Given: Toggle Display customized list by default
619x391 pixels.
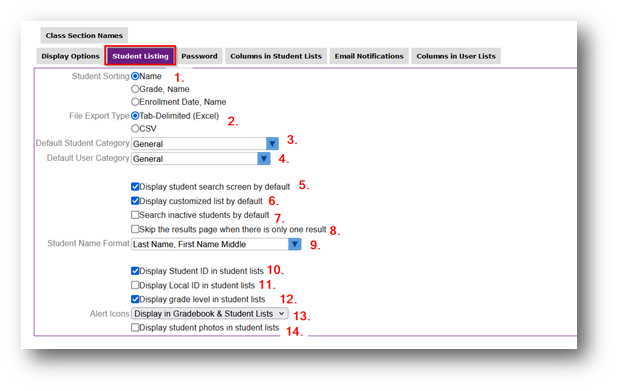Looking at the screenshot, I should point(135,201).
